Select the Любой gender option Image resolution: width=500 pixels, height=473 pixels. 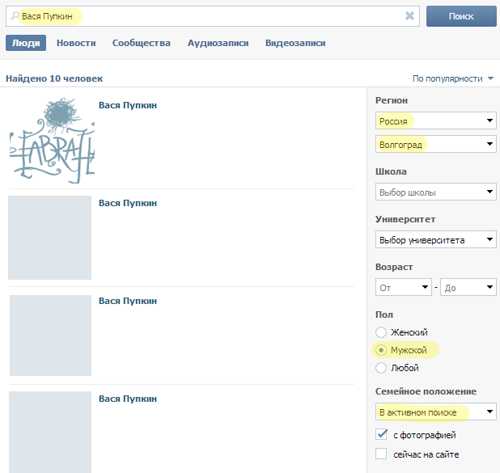(380, 368)
